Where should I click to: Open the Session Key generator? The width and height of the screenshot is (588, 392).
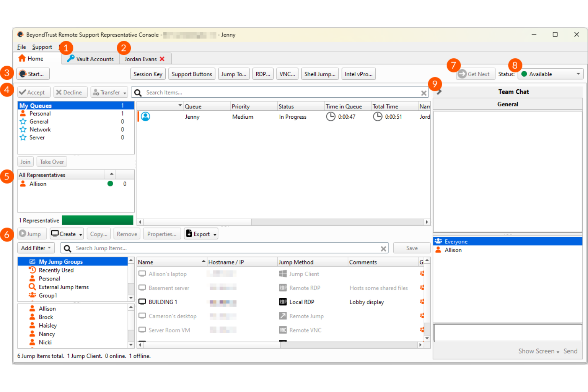(148, 74)
